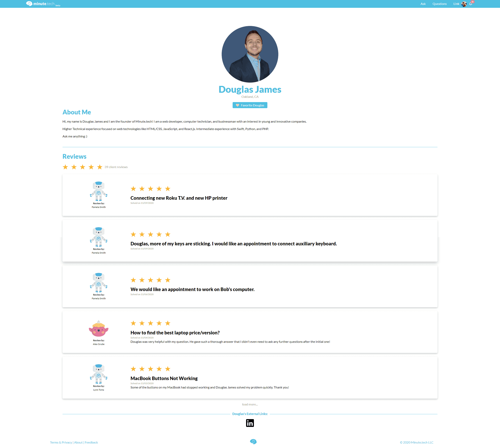The height and width of the screenshot is (448, 500).
Task: Click the heart Favorite Douglas button
Action: point(250,105)
